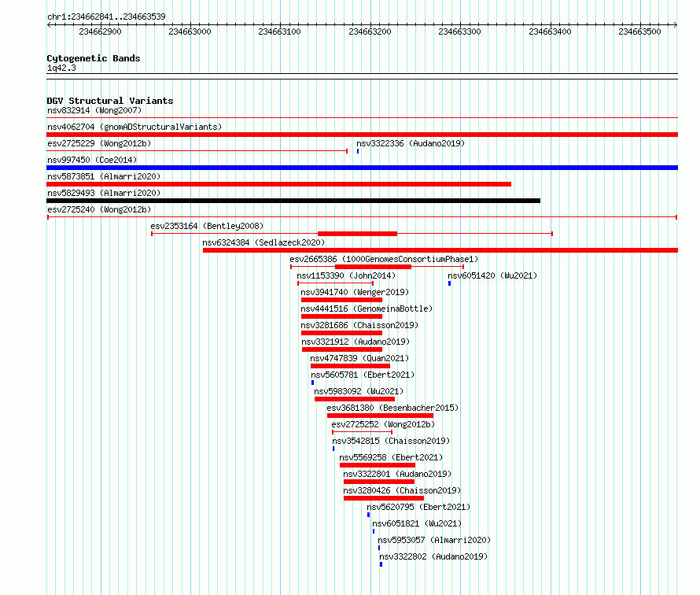The image size is (700, 595).
Task: Click ruler position 234663300
Action: (x=459, y=31)
